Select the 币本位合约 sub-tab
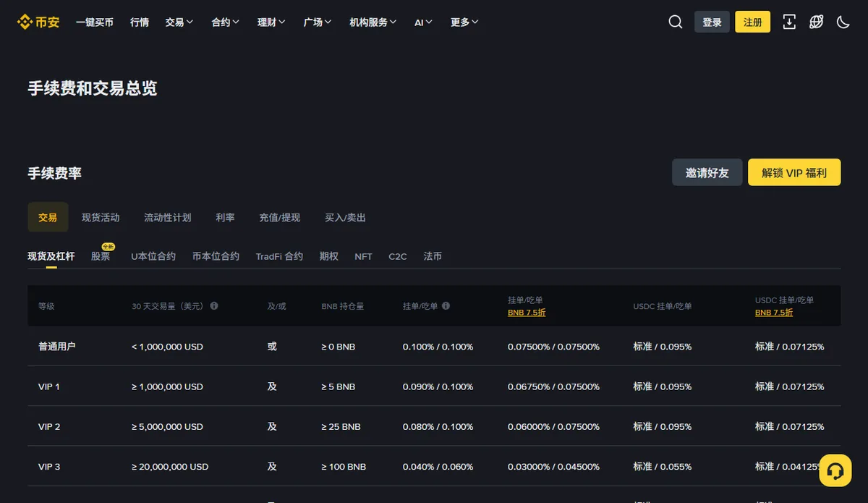The image size is (868, 503). pos(216,256)
